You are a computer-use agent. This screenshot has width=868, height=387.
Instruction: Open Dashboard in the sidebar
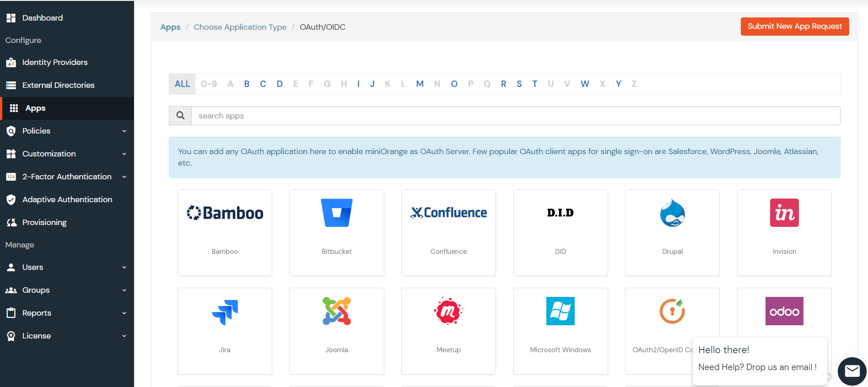click(67, 18)
